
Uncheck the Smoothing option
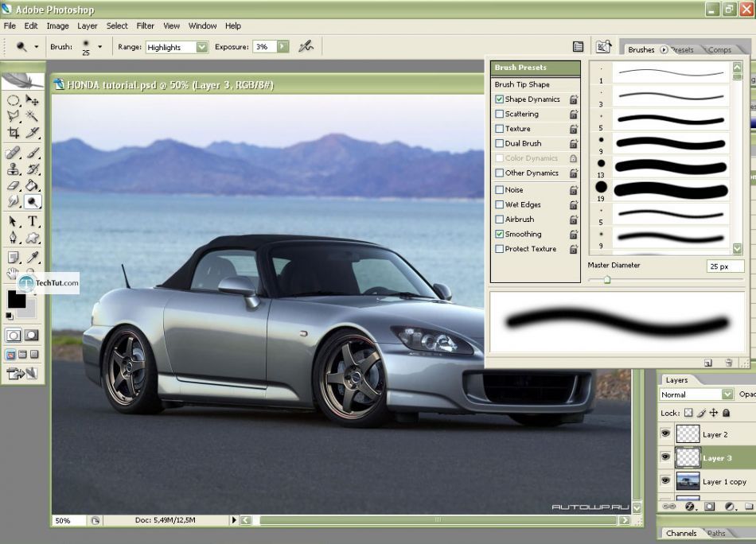click(499, 235)
